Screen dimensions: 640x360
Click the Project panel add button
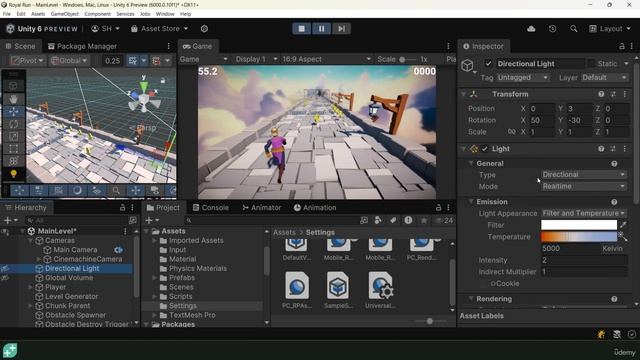(x=152, y=220)
